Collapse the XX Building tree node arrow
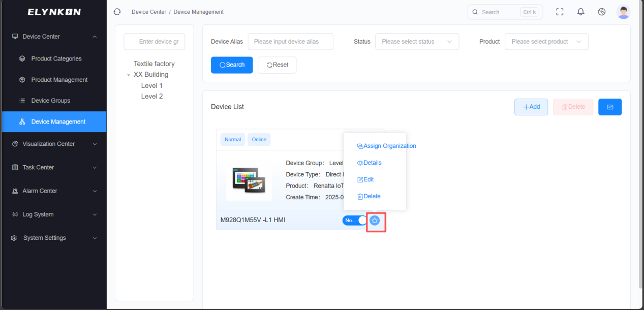The image size is (644, 310). pos(129,75)
